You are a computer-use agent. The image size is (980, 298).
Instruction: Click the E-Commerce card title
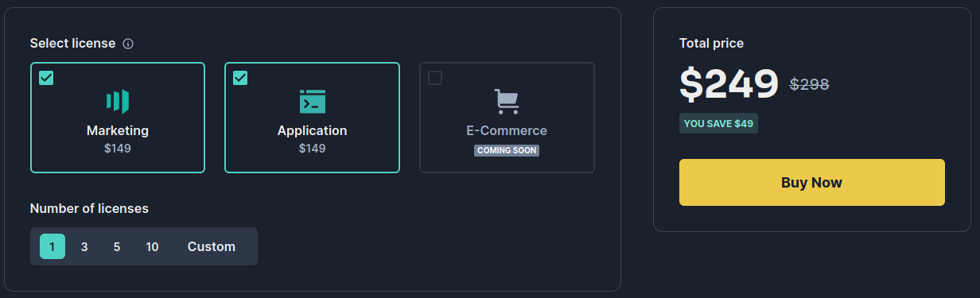coord(507,130)
